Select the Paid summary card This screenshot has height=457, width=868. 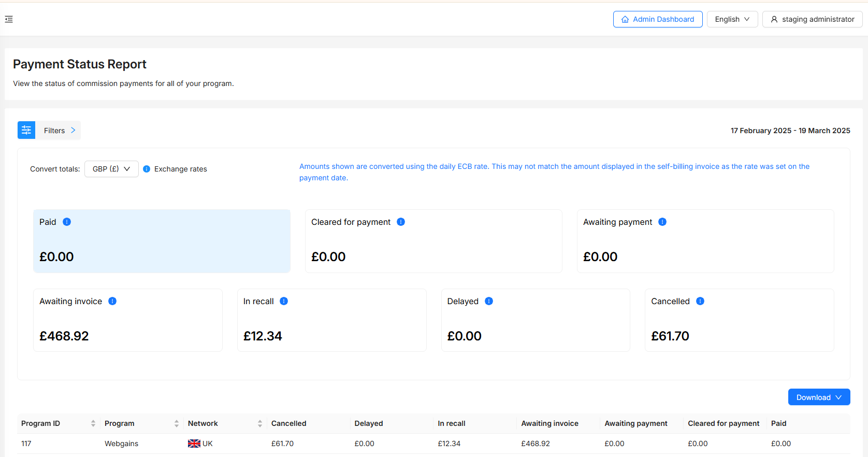point(162,241)
